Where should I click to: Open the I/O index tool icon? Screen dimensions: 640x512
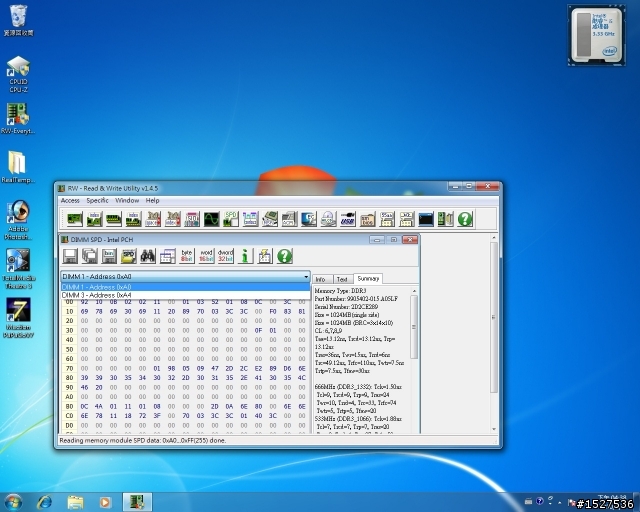point(173,219)
